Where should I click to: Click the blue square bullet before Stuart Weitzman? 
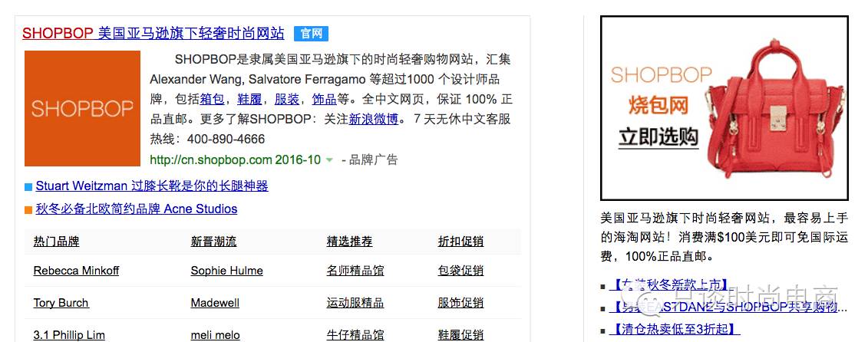point(28,187)
